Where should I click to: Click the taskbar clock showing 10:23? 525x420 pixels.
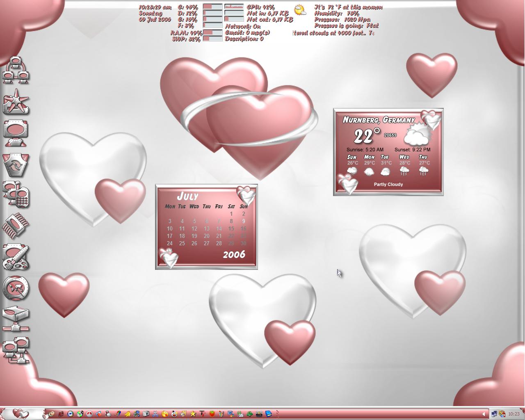(x=514, y=414)
